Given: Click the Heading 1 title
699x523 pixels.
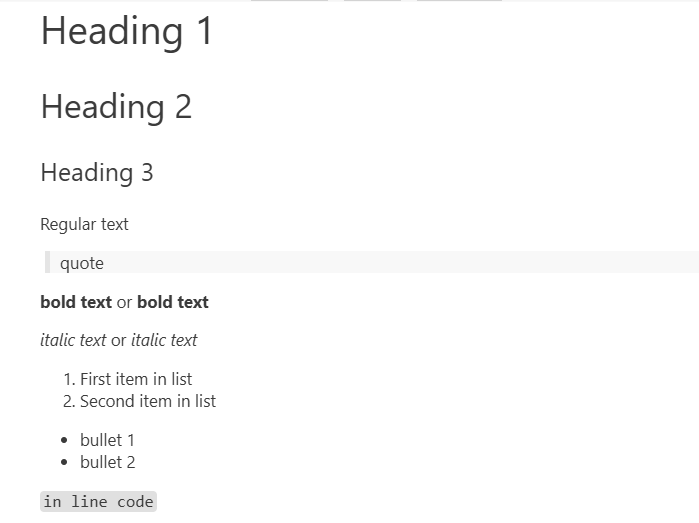Looking at the screenshot, I should click(x=127, y=31).
